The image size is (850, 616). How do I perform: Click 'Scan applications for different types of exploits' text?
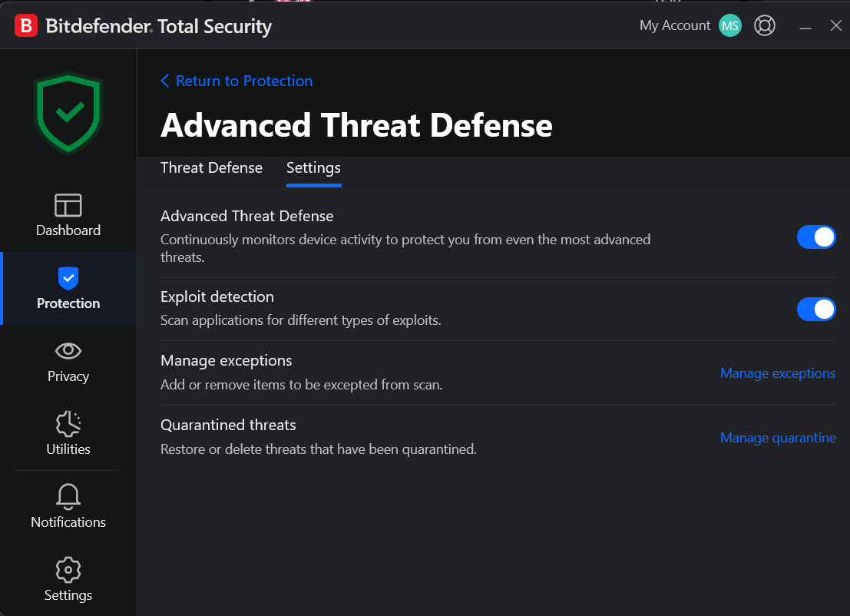click(301, 320)
